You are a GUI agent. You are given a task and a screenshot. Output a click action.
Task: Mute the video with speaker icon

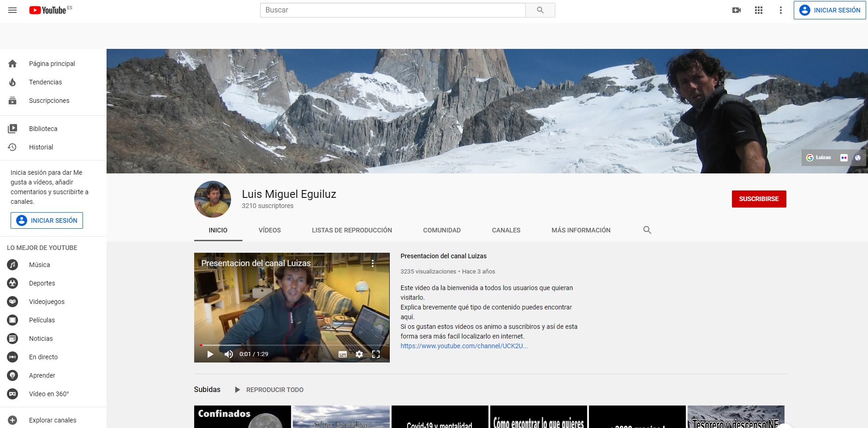[228, 354]
